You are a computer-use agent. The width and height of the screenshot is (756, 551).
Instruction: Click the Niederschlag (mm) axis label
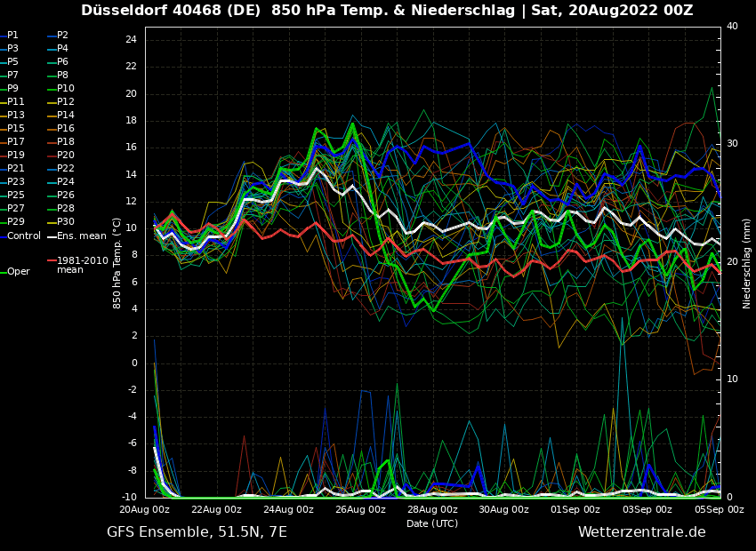(x=747, y=262)
